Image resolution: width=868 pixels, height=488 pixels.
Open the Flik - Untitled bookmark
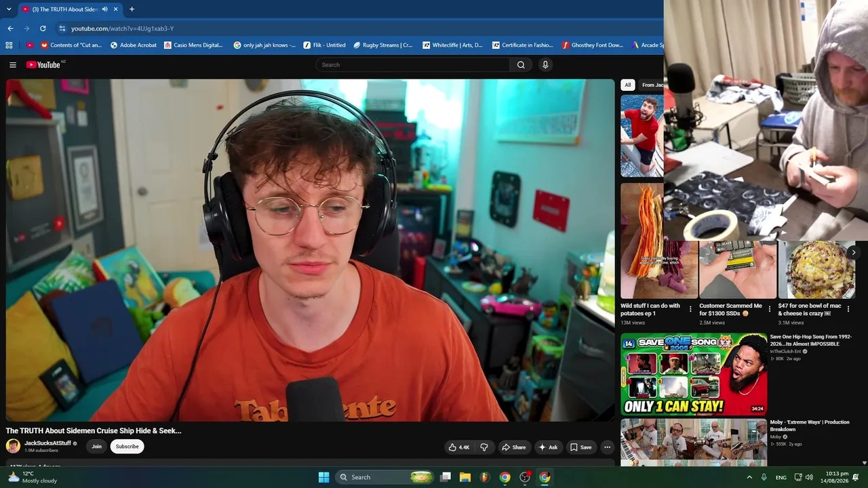click(325, 45)
